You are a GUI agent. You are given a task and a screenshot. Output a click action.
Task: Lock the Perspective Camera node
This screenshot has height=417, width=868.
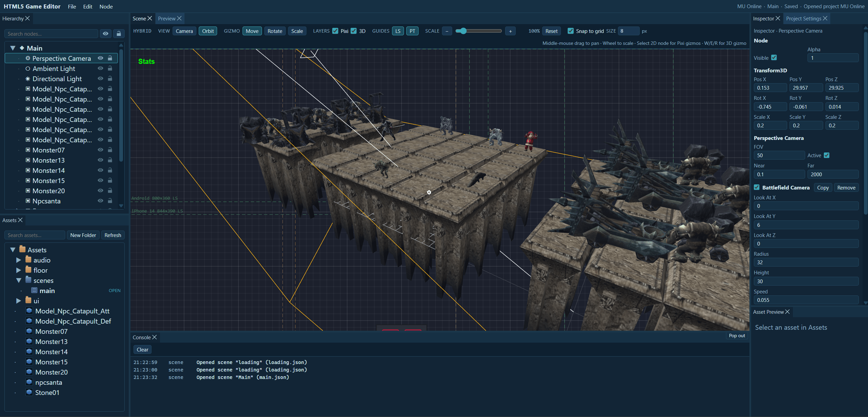coord(110,58)
